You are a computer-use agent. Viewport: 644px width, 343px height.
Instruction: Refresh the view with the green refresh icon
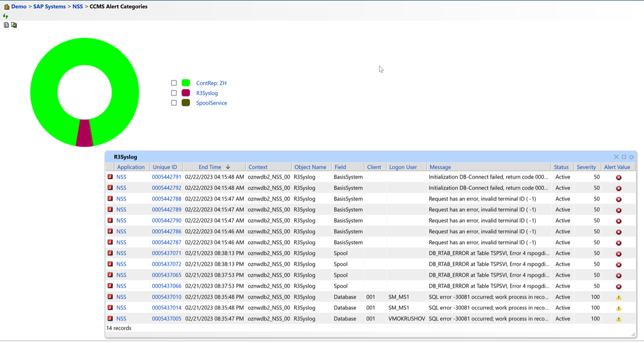[x=5, y=16]
